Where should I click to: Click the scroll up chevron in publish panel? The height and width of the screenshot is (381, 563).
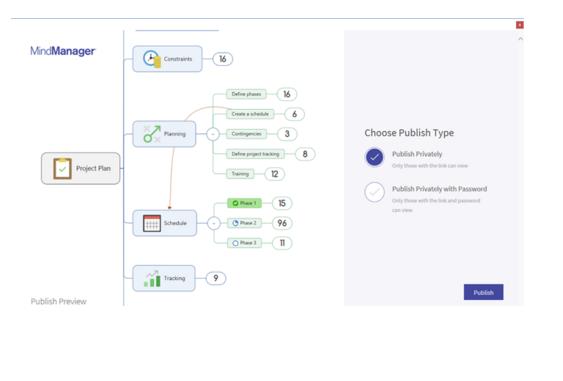click(x=520, y=38)
